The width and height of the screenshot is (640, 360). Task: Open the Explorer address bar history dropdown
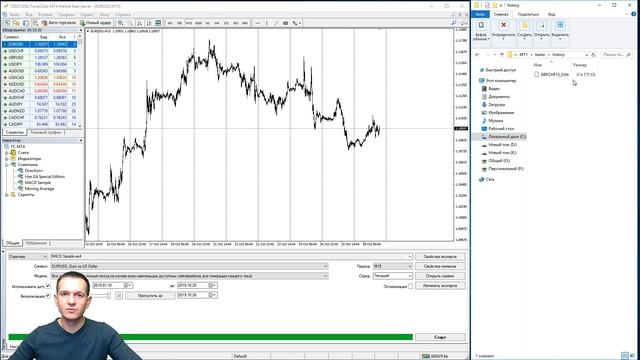pos(587,55)
